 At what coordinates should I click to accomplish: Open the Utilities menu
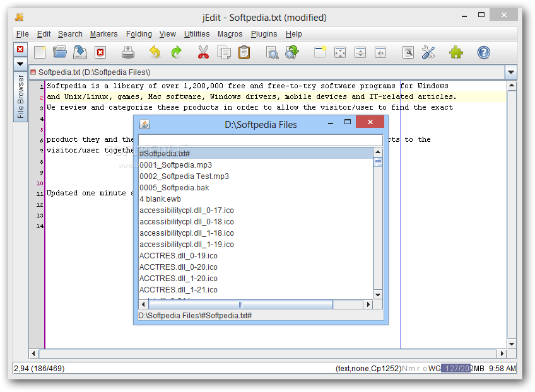[x=197, y=34]
